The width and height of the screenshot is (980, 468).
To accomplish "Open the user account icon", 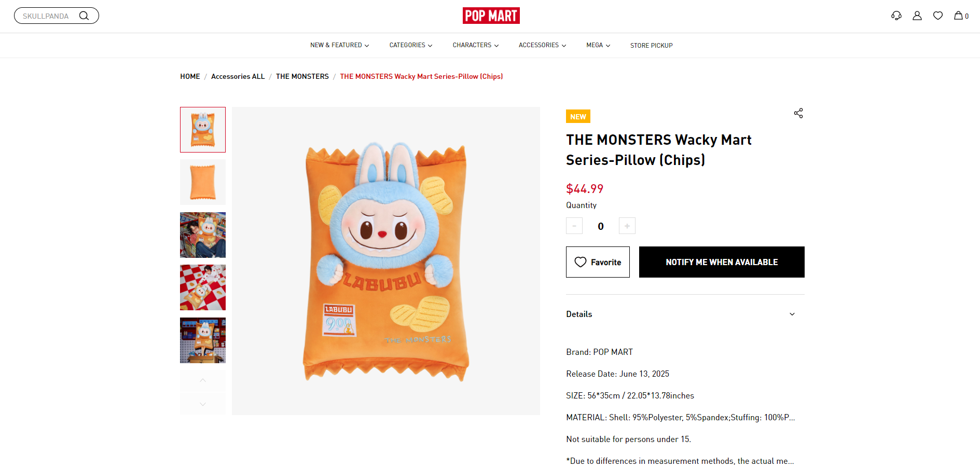I will [917, 16].
